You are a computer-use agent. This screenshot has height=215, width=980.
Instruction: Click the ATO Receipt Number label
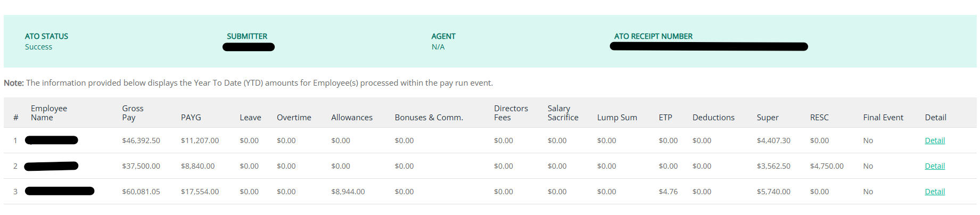[653, 36]
